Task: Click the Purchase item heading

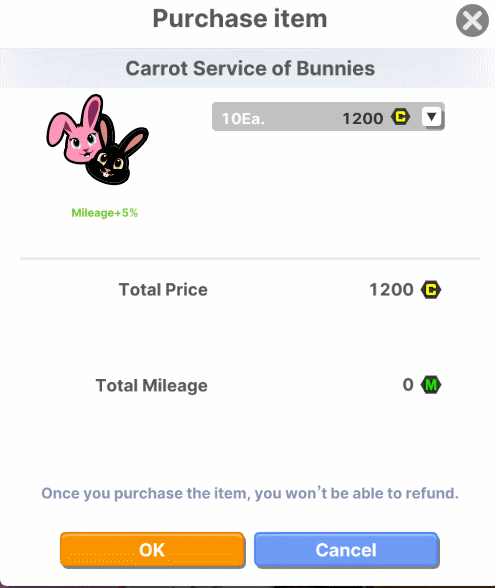Action: pyautogui.click(x=240, y=18)
